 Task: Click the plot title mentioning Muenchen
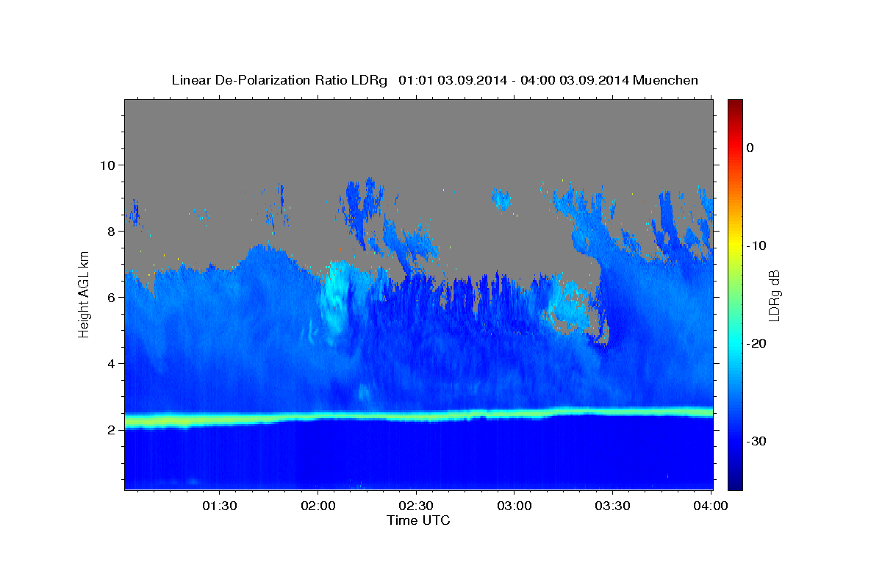[x=434, y=80]
